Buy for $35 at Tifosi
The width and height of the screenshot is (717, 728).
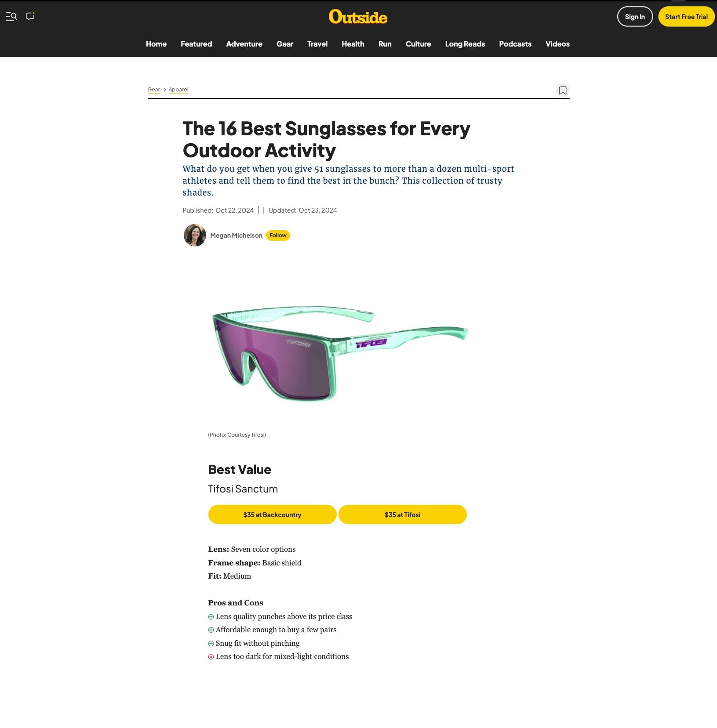coord(402,514)
